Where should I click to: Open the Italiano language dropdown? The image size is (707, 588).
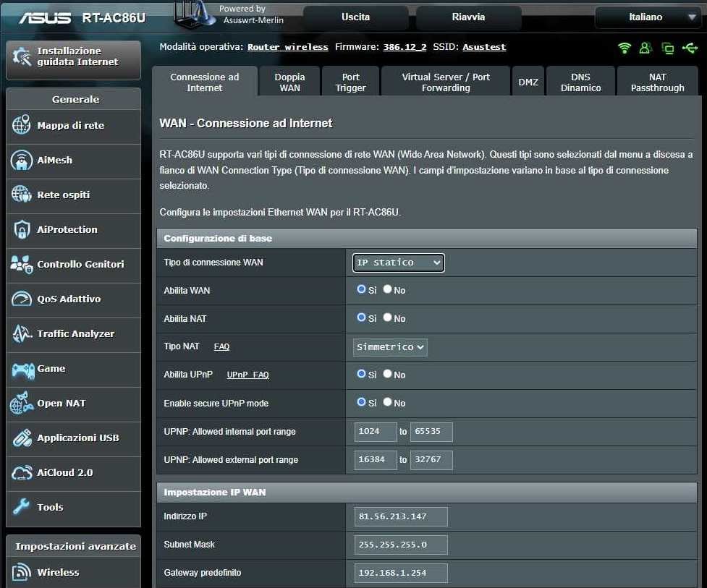point(646,17)
